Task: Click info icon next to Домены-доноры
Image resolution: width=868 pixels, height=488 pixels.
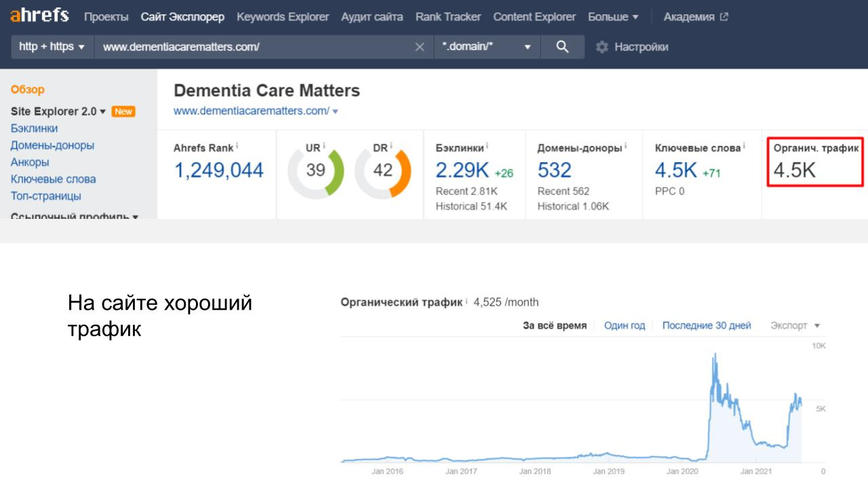Action: click(x=625, y=147)
